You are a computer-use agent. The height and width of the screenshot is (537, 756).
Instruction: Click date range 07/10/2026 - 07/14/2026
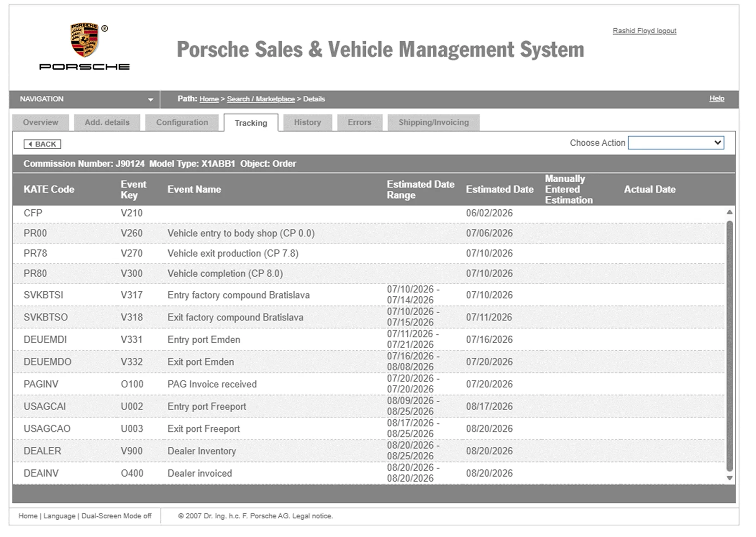point(413,295)
